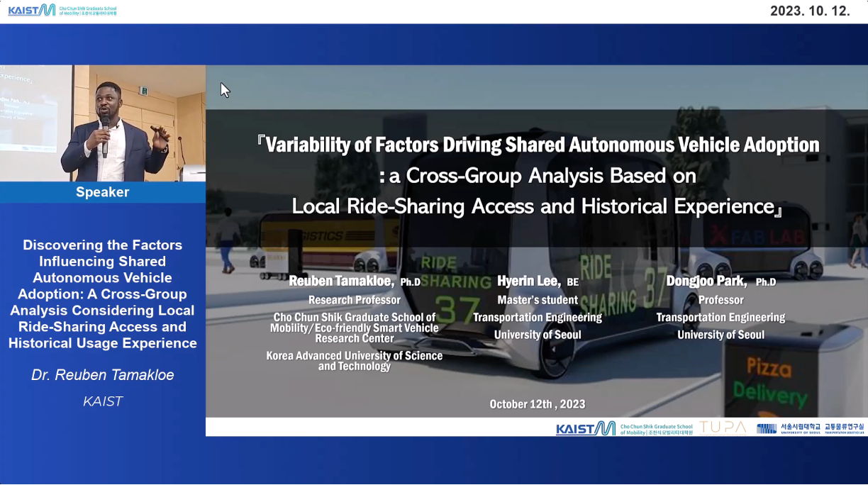Click the 'October 12th, 2023' slide date
This screenshot has height=485, width=868.
537,404
